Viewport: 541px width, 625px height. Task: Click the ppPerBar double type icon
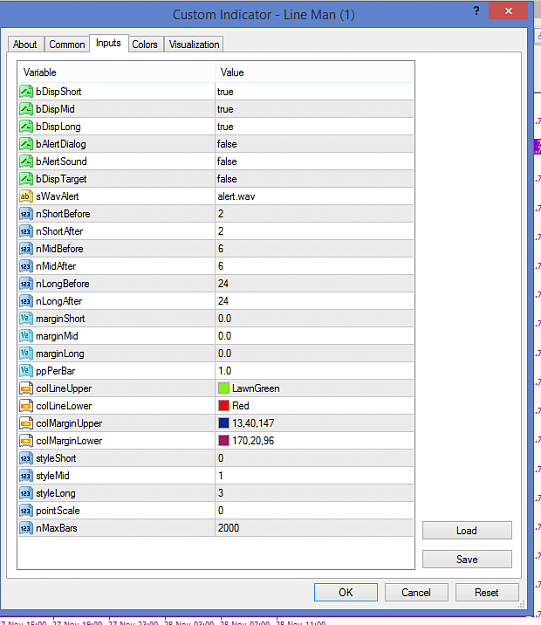pos(26,371)
